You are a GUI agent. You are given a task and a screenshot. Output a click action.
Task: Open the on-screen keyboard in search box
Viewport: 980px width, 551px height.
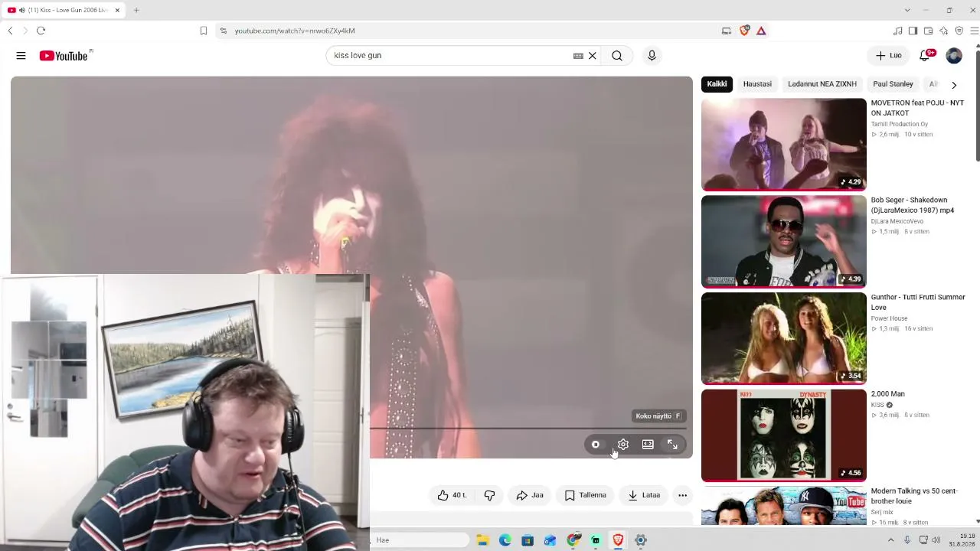(x=578, y=56)
